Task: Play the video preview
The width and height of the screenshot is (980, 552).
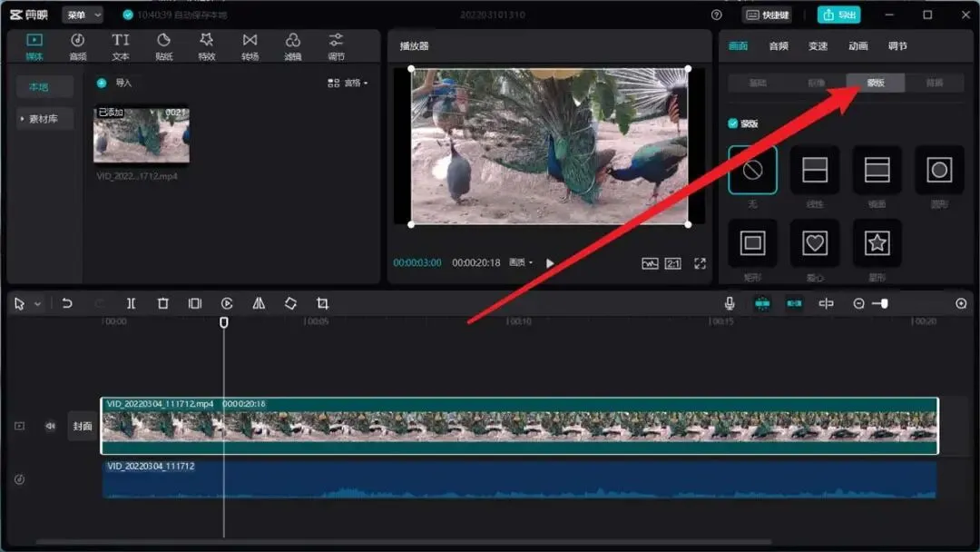Action: tap(550, 263)
